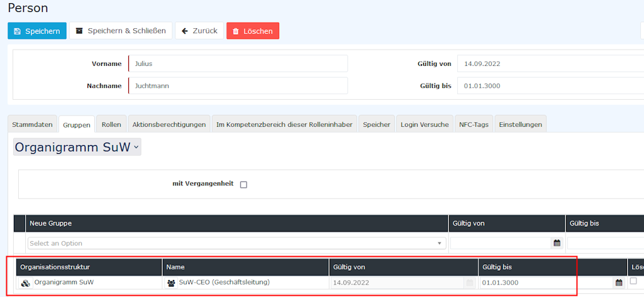Select the Aktionsberechtigungen tab
This screenshot has height=297, width=644.
(169, 124)
